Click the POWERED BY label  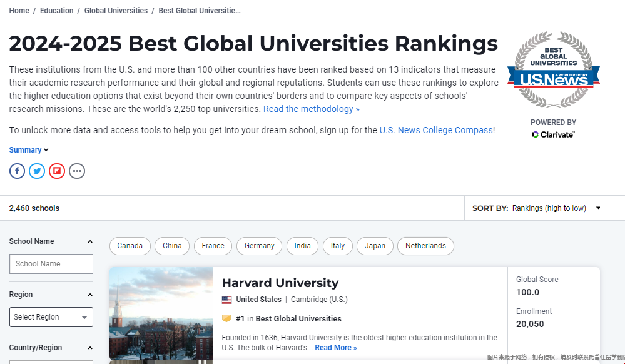[553, 123]
